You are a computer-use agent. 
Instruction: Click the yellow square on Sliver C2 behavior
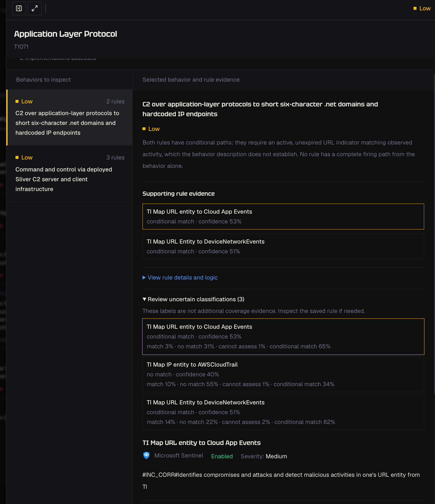pos(17,158)
